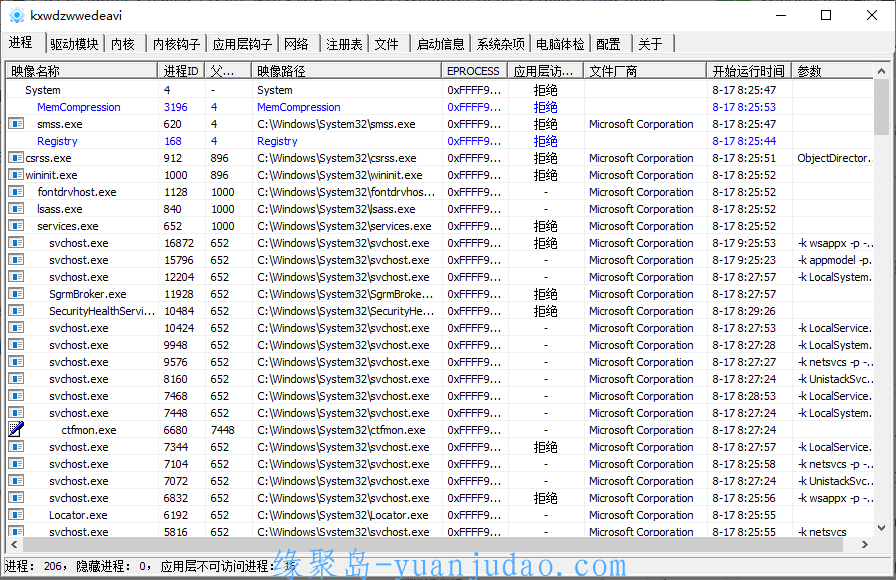Open the 启动信息 tab
The height and width of the screenshot is (580, 896).
tap(441, 44)
